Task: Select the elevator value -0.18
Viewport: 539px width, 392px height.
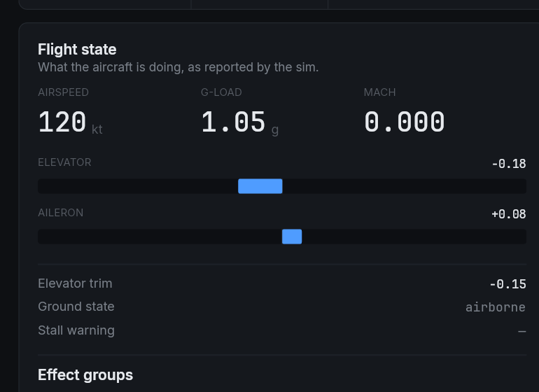Action: [x=509, y=164]
